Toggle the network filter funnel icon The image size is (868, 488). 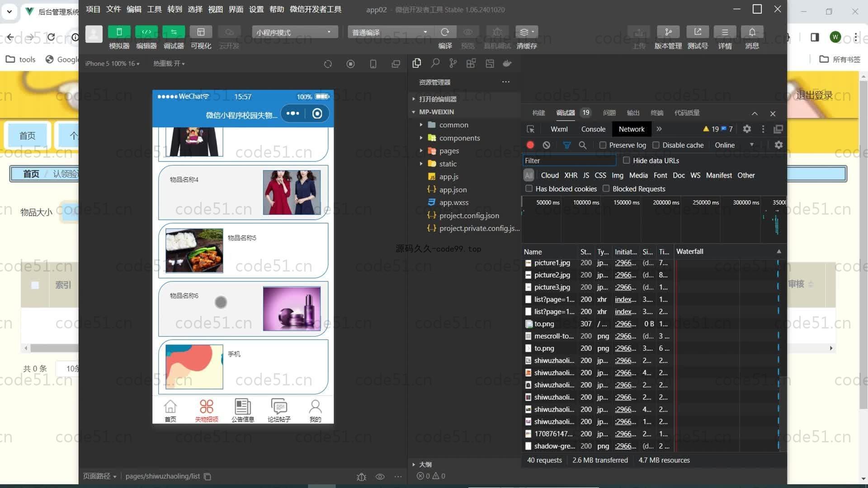566,145
